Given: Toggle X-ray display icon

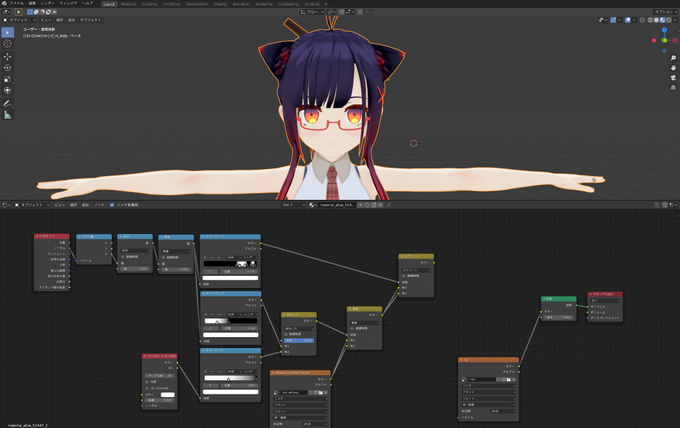Looking at the screenshot, I should [642, 20].
